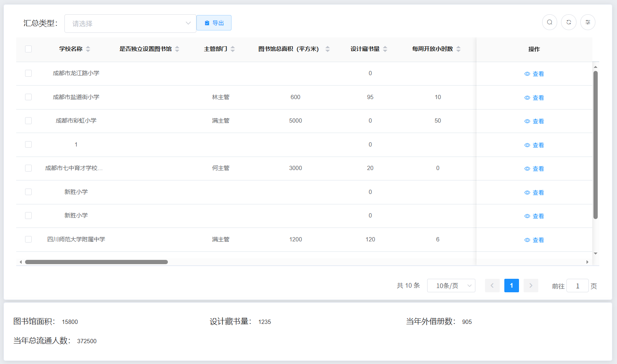Sort by 设计藏书量 column arrows
Screen dimensions: 617x364
click(385, 49)
